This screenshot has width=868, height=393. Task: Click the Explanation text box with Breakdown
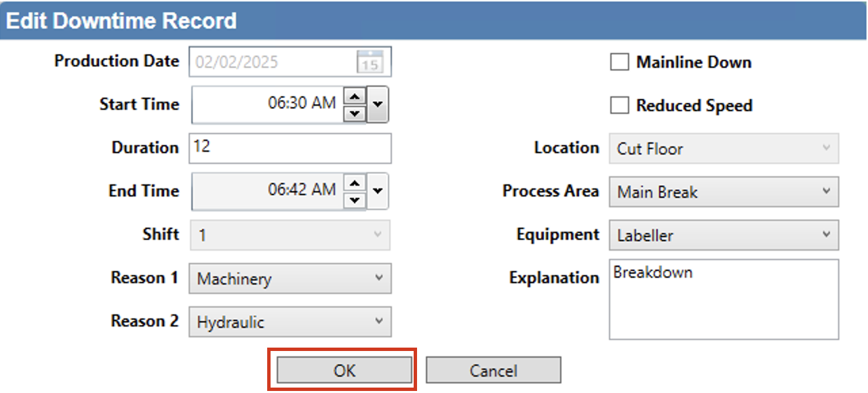tap(724, 299)
